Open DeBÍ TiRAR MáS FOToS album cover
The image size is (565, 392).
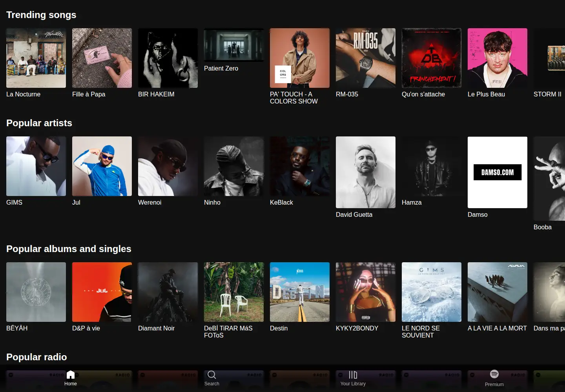[234, 292]
